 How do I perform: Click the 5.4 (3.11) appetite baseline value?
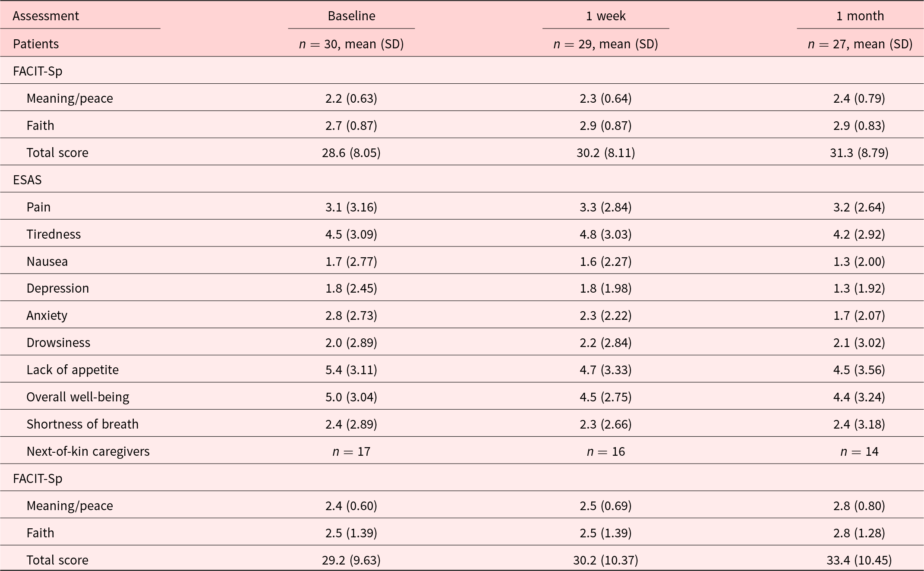351,370
